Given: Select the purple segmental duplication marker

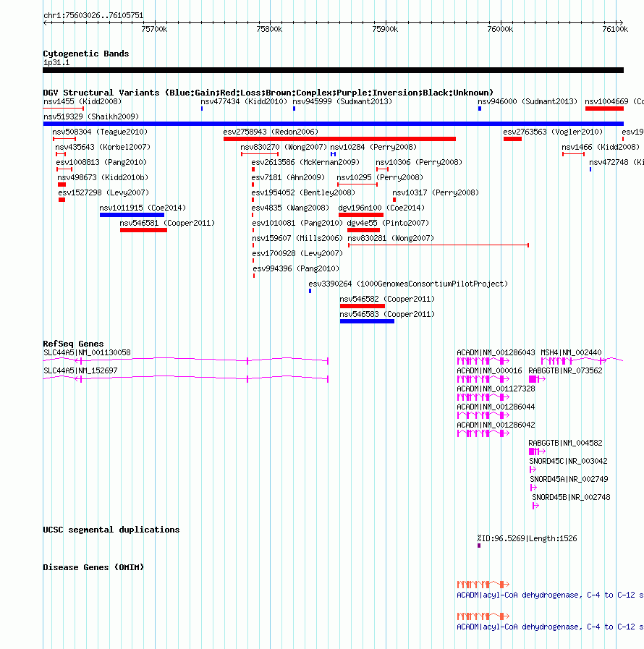Looking at the screenshot, I should pos(479,546).
